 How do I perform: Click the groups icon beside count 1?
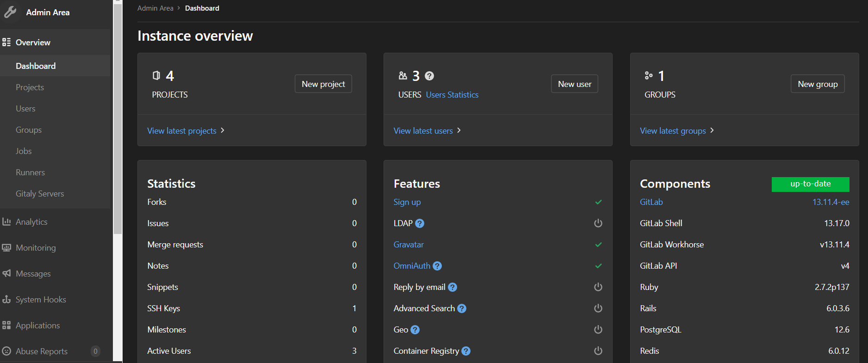[649, 75]
